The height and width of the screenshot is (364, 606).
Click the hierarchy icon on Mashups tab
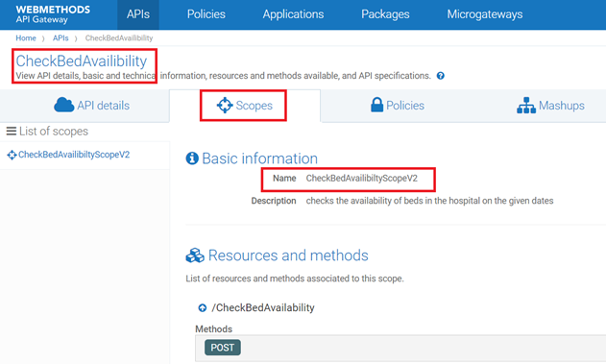pyautogui.click(x=526, y=105)
